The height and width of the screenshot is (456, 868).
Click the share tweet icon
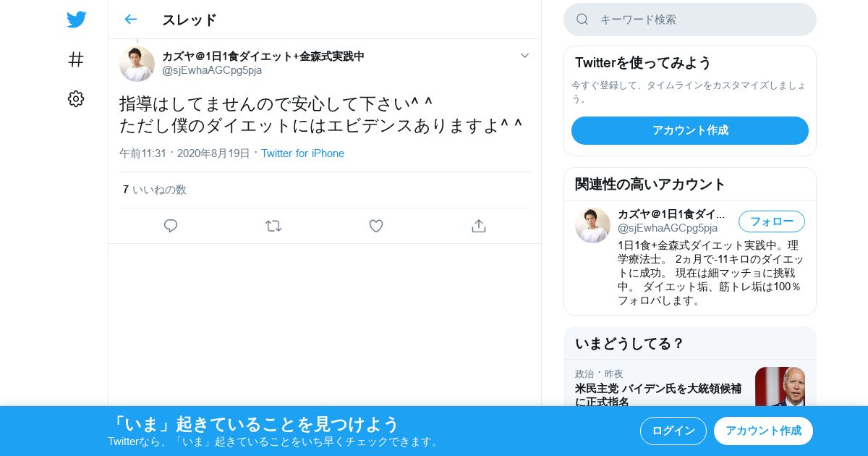(479, 226)
